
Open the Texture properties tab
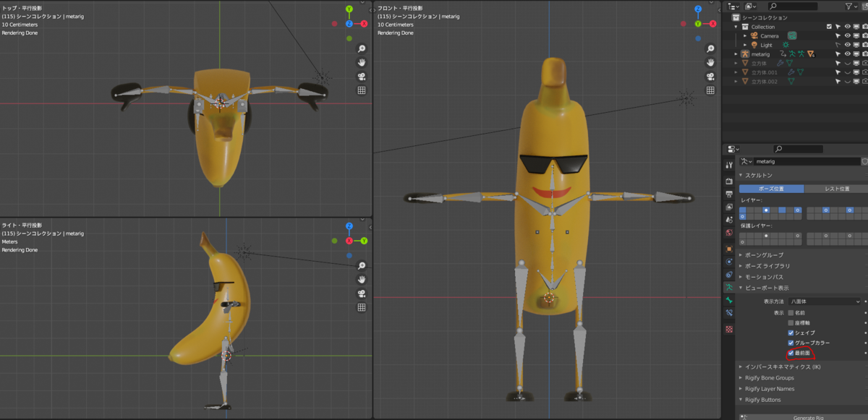tap(729, 329)
